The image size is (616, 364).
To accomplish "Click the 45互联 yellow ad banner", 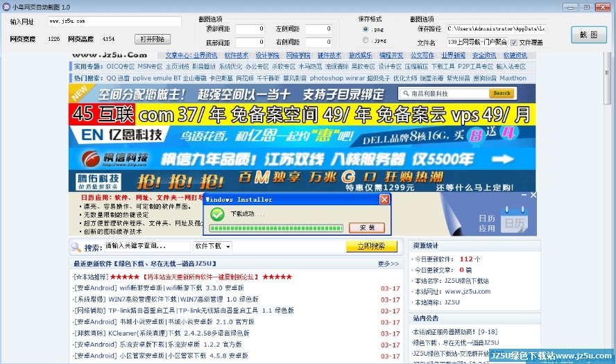I will (302, 114).
